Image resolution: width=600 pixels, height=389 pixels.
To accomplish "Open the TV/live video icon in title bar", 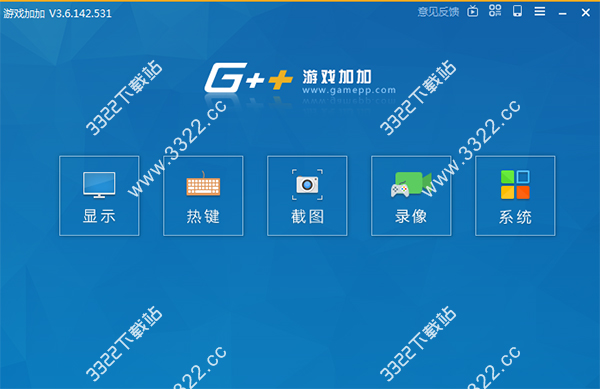I will (x=473, y=12).
